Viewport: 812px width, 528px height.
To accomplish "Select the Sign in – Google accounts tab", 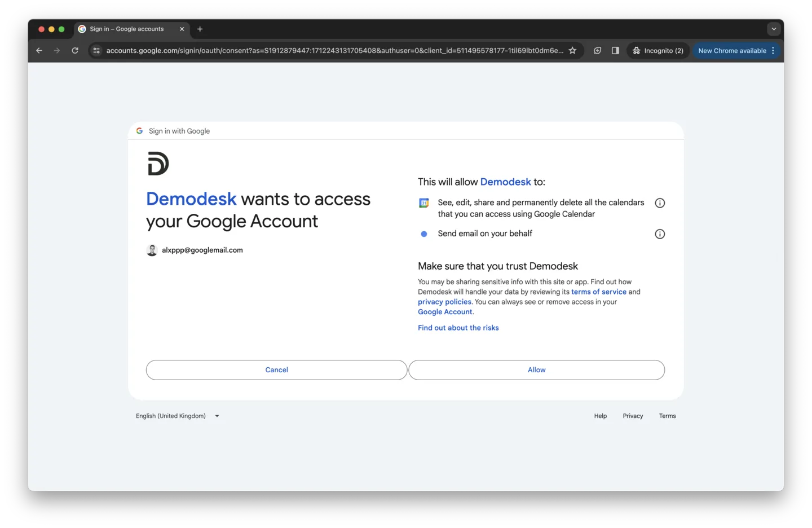I will coord(132,29).
